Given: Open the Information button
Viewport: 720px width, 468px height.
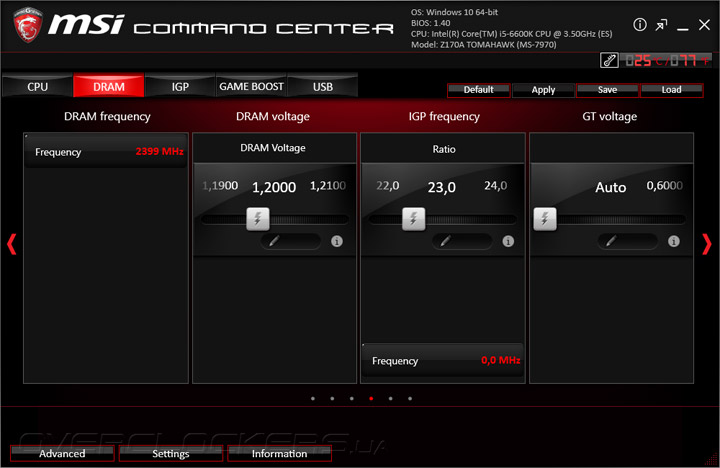Looking at the screenshot, I should coord(279,454).
